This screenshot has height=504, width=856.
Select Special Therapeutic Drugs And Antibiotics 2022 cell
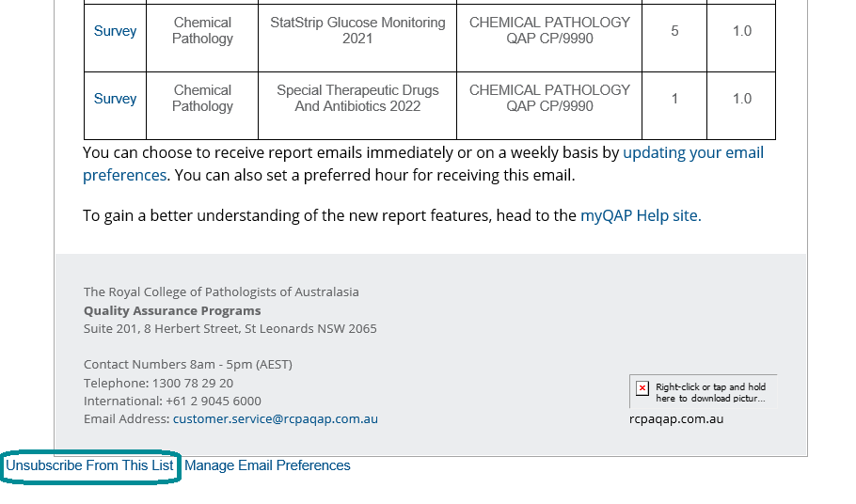[x=357, y=105]
